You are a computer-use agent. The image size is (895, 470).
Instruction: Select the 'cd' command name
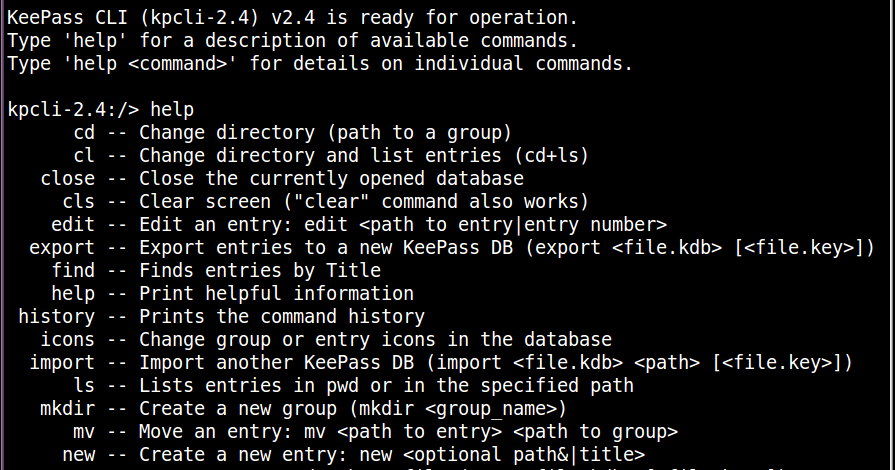pos(84,132)
